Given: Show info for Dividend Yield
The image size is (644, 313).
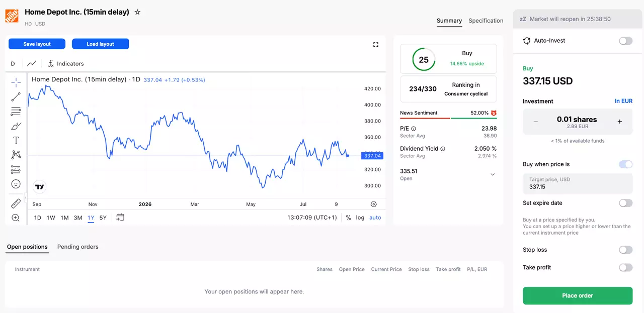Looking at the screenshot, I should pyautogui.click(x=443, y=149).
